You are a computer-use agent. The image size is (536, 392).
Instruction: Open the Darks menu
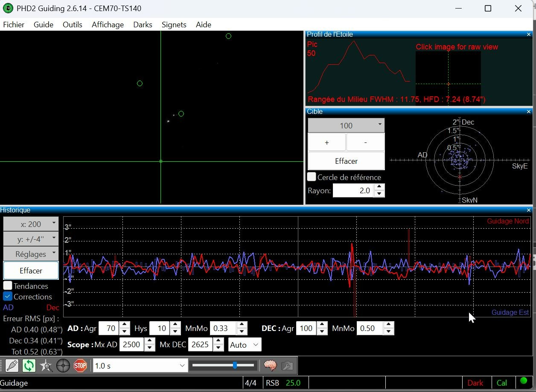[x=143, y=24]
